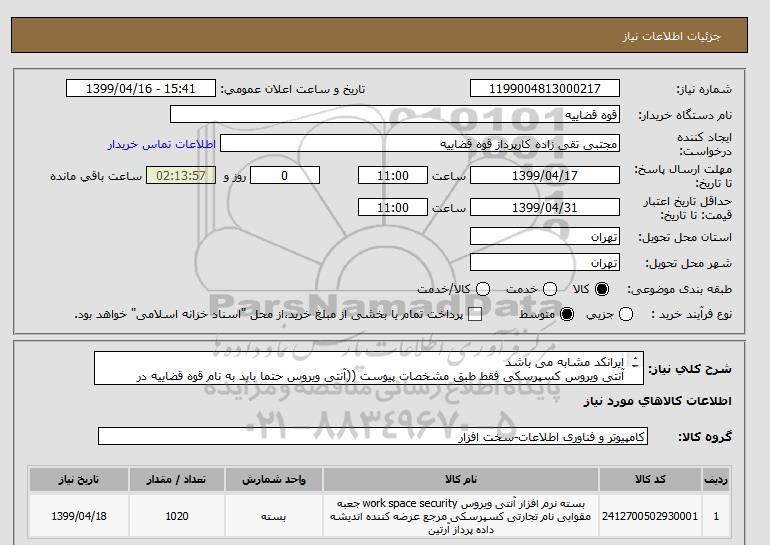Image resolution: width=770 pixels, height=545 pixels.
Task: Click the شماره نیاز field 1199004813000217
Action: click(545, 88)
